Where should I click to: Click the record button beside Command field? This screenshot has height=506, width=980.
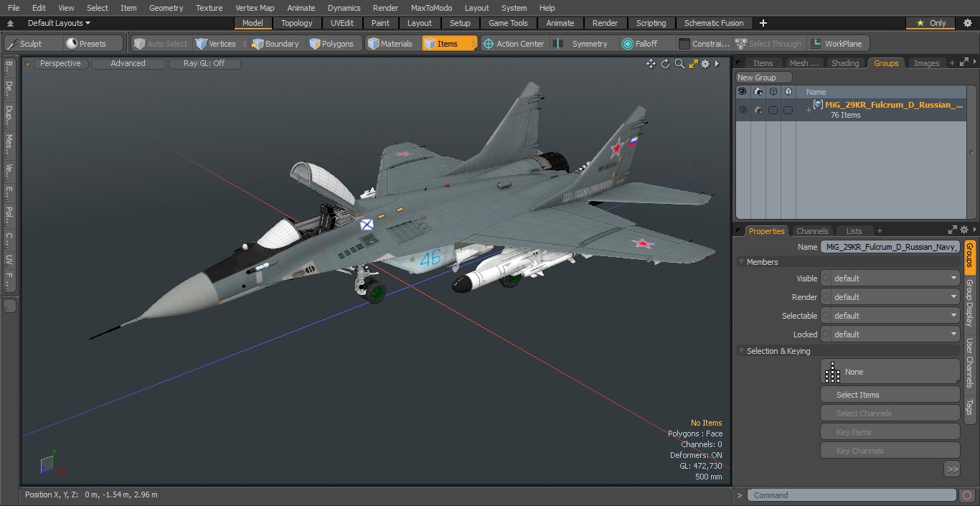coord(967,495)
